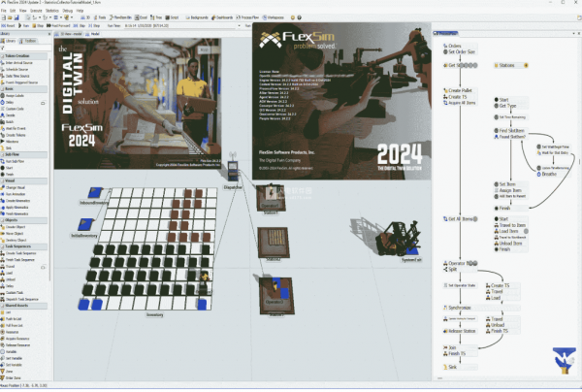Image resolution: width=582 pixels, height=392 pixels.
Task: Open the Tools toolbar button
Action: point(100,17)
